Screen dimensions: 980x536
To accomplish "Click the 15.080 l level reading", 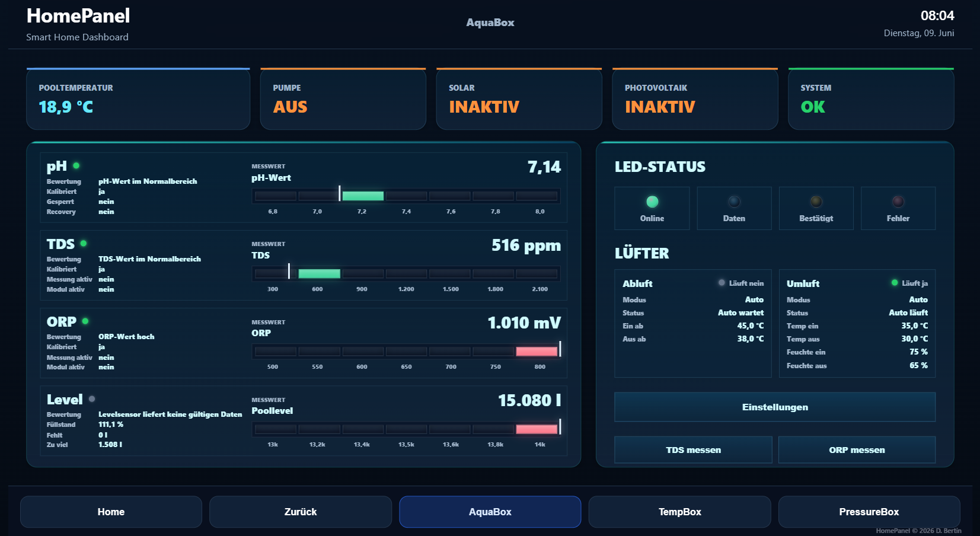I will point(529,400).
